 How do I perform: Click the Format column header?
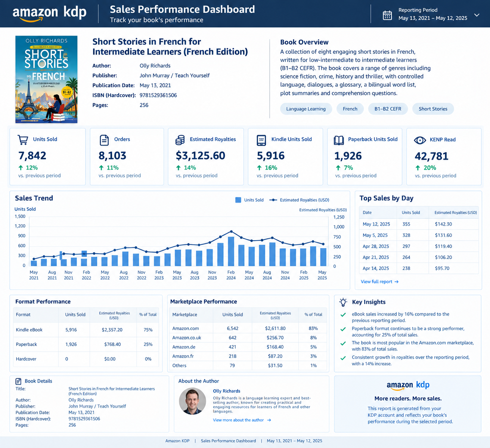[x=23, y=315]
